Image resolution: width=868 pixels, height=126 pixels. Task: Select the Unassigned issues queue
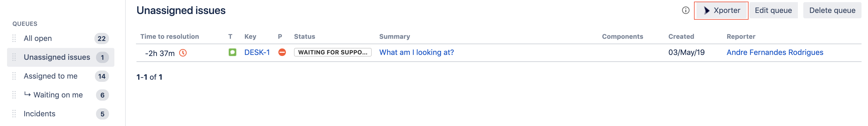[57, 57]
